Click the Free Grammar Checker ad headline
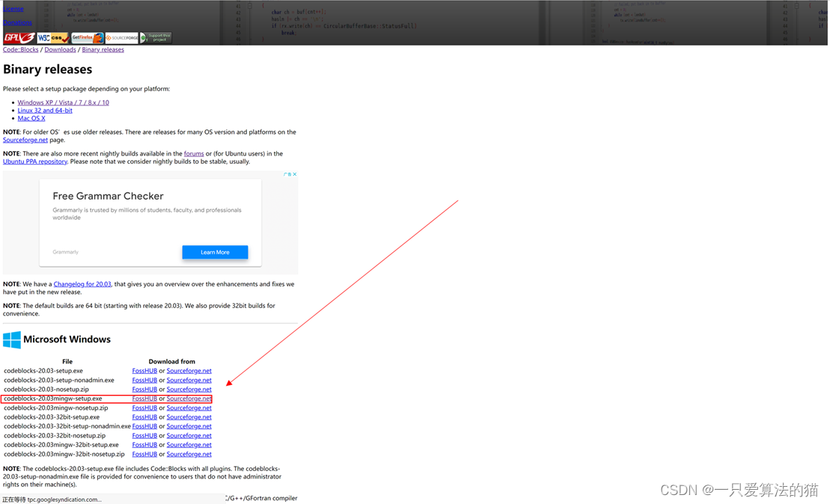Screen dimensions: 830x504 (x=108, y=196)
